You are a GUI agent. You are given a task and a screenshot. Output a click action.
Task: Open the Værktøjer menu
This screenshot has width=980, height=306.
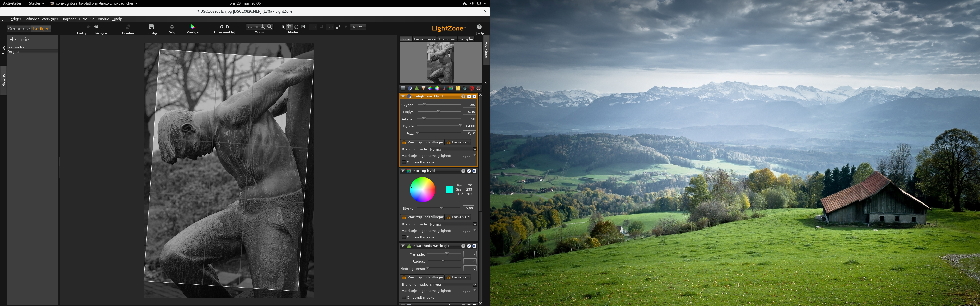(50, 19)
